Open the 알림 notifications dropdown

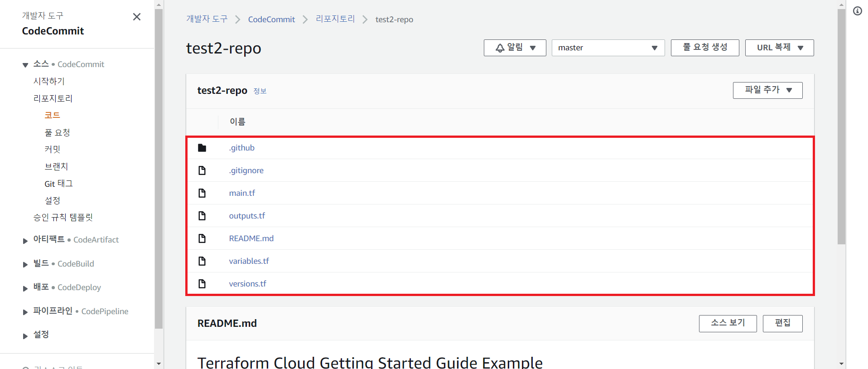coord(515,48)
